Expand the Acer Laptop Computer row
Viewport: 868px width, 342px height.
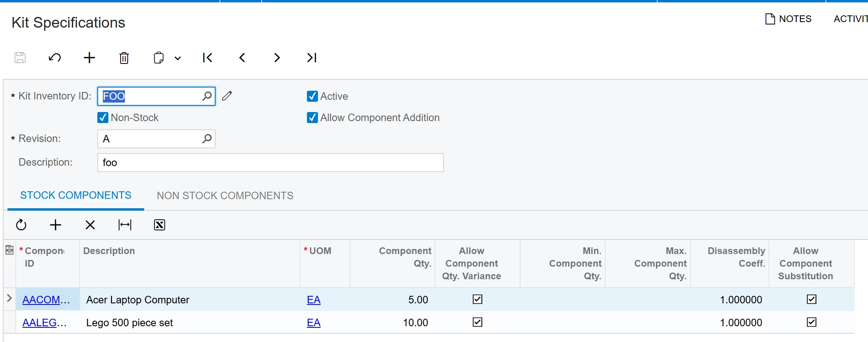(9, 298)
